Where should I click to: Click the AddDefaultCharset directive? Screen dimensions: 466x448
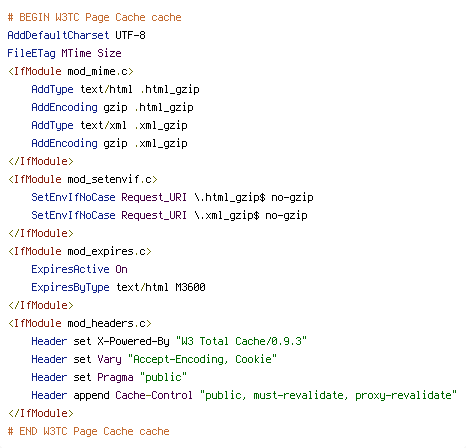coord(76,35)
